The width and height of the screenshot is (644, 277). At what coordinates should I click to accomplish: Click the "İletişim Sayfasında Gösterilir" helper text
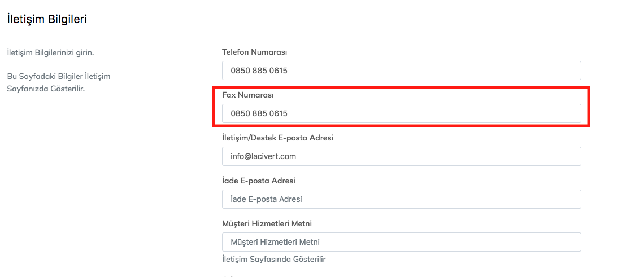point(274,260)
